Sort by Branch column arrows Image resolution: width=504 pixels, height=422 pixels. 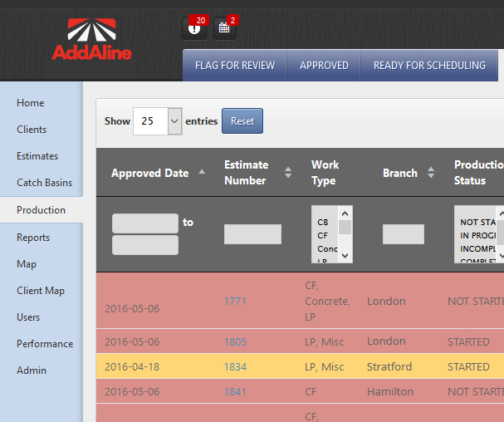[x=431, y=173]
